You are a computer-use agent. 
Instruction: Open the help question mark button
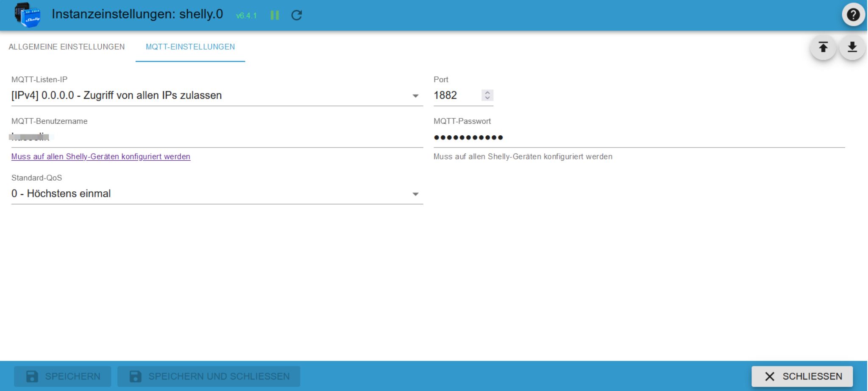pyautogui.click(x=853, y=15)
